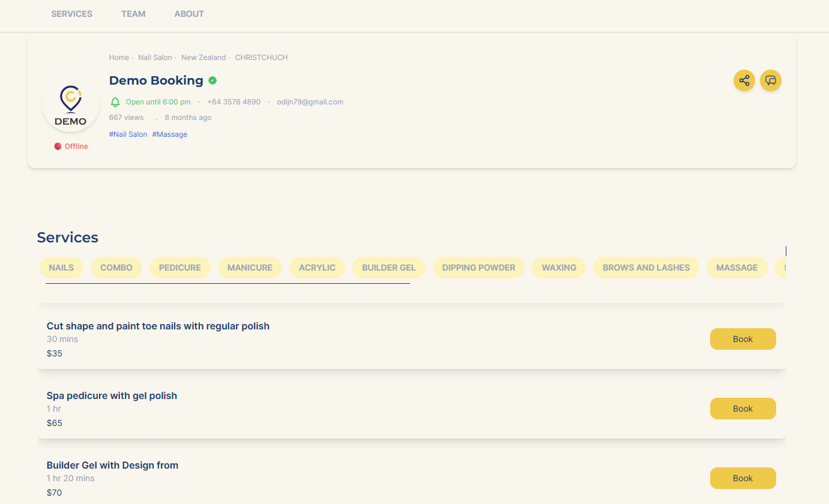Open the New Zealand breadcrumb link
Image resolution: width=829 pixels, height=504 pixels.
[203, 58]
